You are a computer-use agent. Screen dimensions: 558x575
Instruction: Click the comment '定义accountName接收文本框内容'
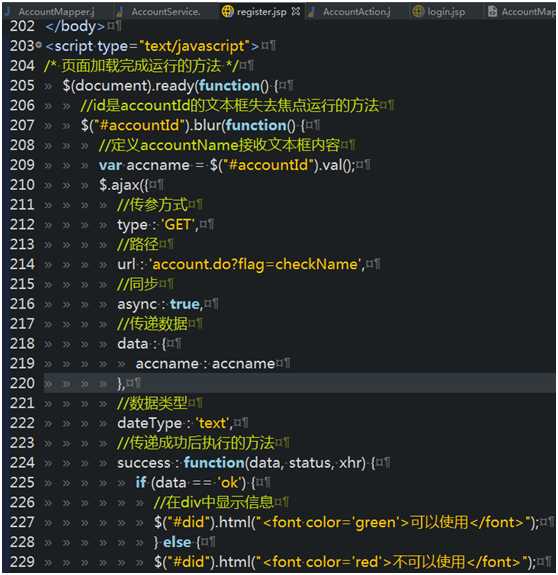219,145
